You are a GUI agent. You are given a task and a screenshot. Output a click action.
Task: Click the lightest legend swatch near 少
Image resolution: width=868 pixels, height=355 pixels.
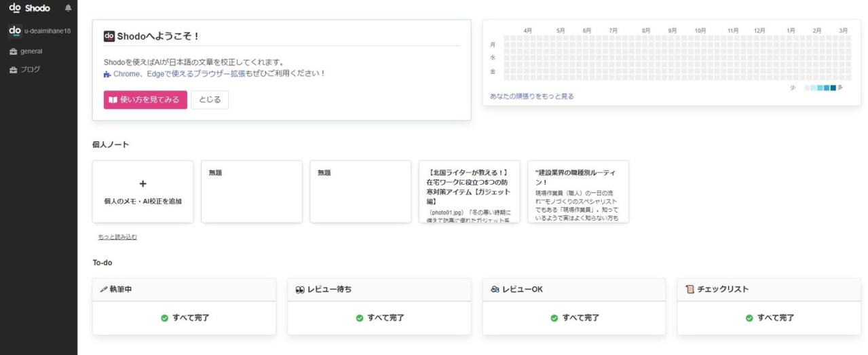click(807, 88)
